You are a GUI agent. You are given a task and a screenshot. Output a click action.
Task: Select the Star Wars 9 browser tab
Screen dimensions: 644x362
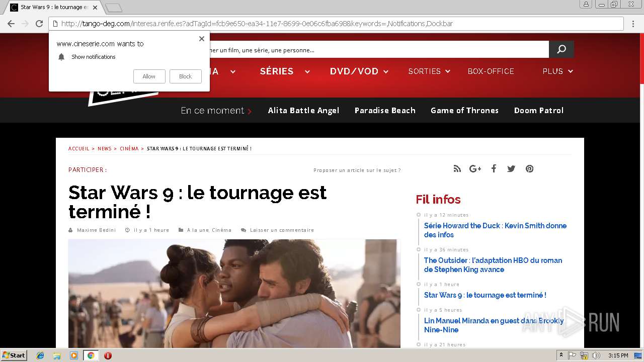(x=54, y=8)
